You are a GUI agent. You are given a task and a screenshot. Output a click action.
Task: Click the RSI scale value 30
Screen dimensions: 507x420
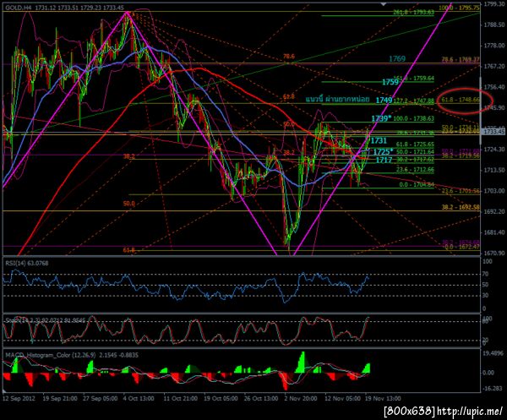[486, 296]
